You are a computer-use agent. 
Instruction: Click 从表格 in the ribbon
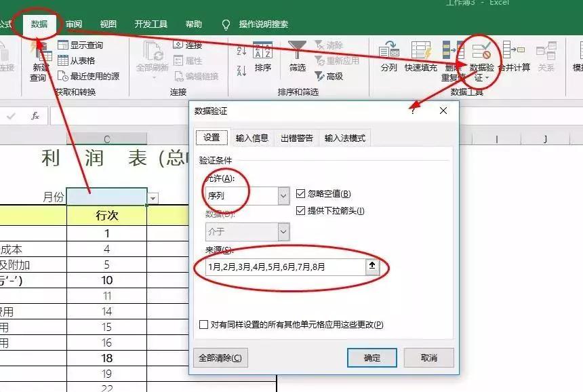coord(77,60)
